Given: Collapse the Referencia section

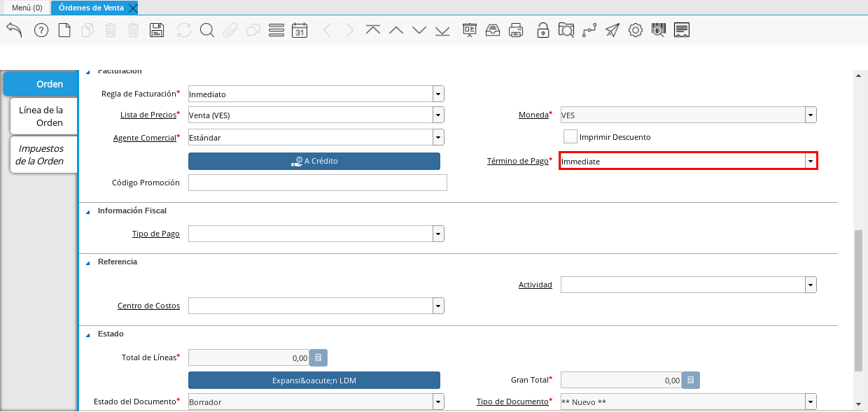Looking at the screenshot, I should click(x=88, y=262).
